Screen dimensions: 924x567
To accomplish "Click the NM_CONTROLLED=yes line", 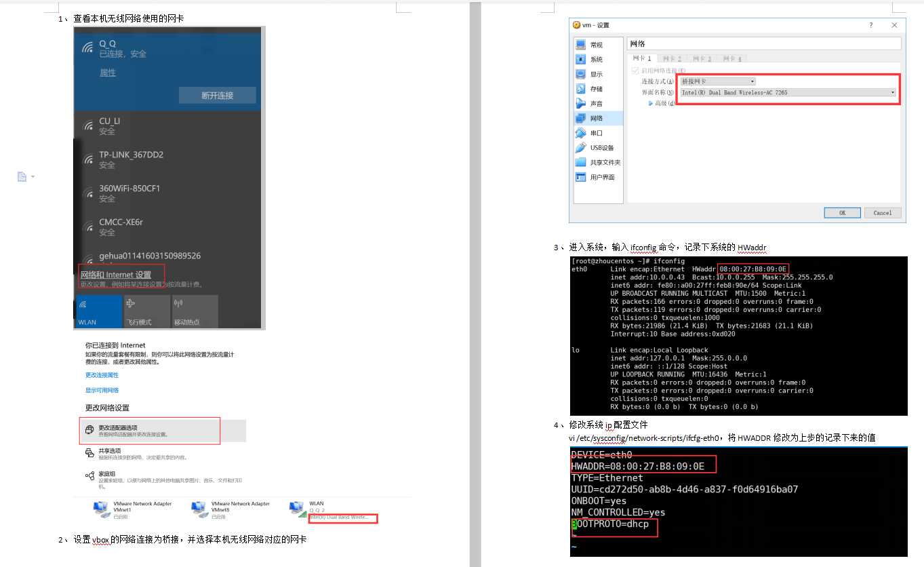I will 618,512.
